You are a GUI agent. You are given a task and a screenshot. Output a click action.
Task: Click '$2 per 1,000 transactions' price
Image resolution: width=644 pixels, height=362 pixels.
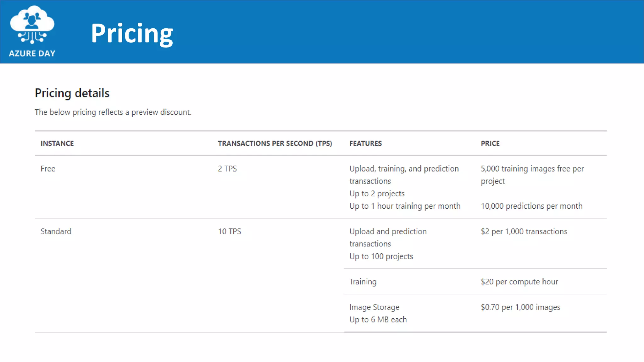524,232
